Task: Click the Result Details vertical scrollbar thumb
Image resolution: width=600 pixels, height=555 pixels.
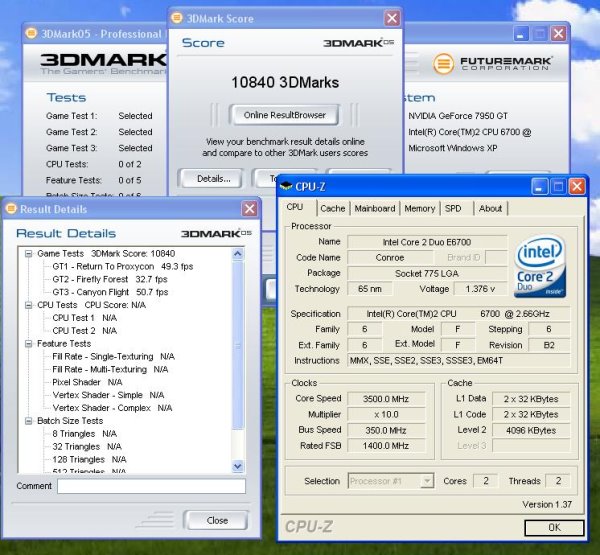Action: tap(238, 344)
